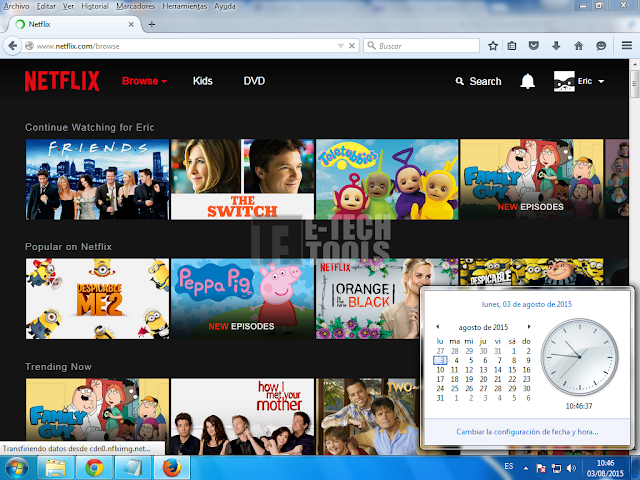Image resolution: width=640 pixels, height=480 pixels.
Task: Go to the DVD section
Action: click(x=254, y=81)
